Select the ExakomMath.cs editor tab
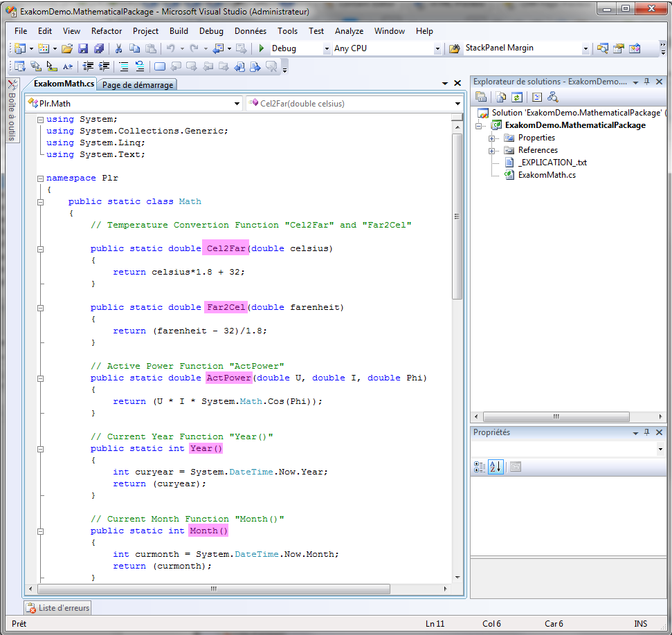672x635 pixels. coord(64,84)
